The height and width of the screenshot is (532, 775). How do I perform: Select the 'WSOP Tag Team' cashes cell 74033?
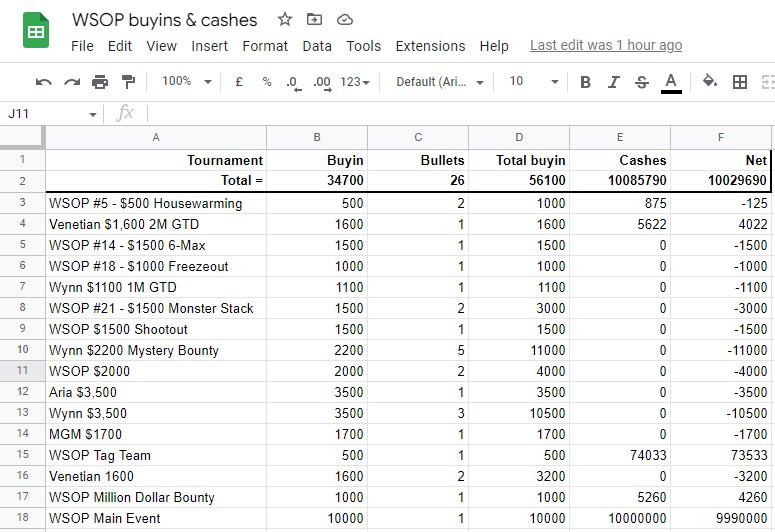click(620, 455)
